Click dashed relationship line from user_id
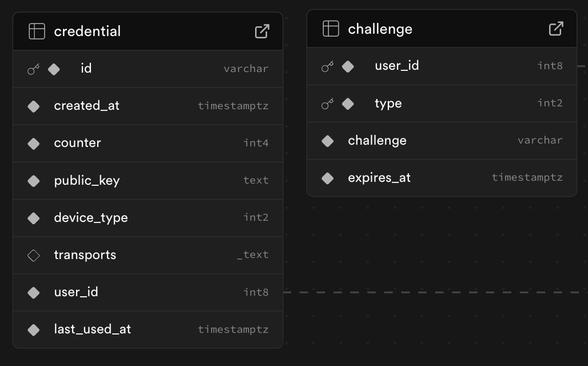Image resolution: width=588 pixels, height=366 pixels. [x=435, y=292]
